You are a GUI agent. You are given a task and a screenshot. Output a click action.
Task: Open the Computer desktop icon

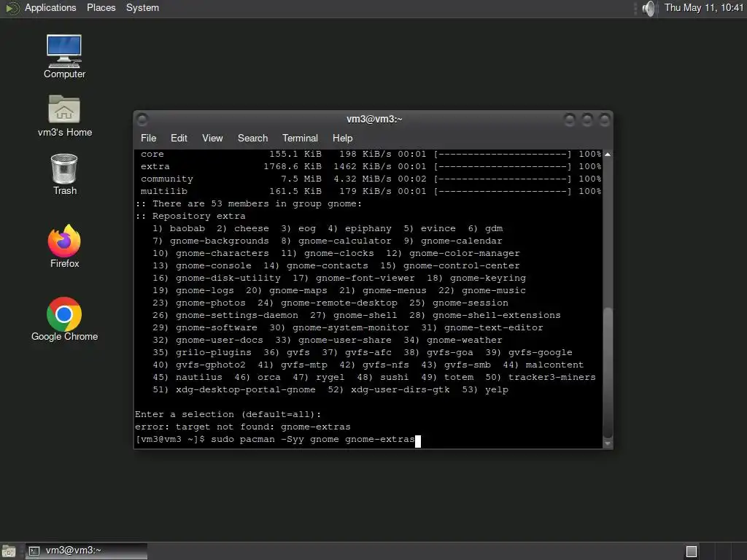click(64, 56)
